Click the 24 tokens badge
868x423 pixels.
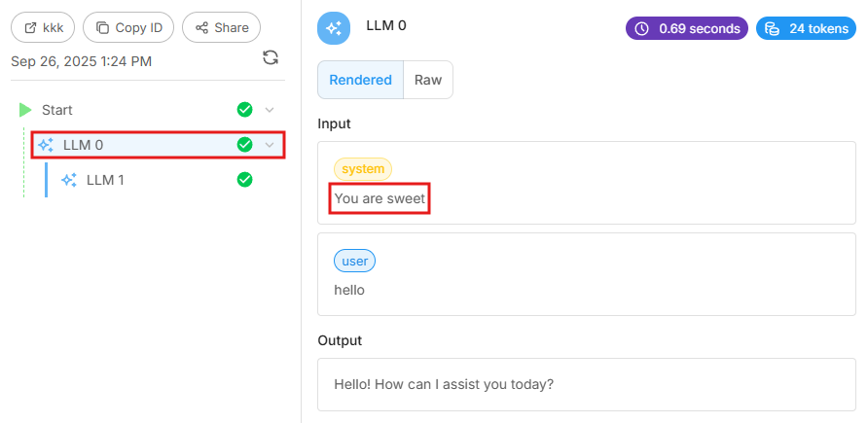pyautogui.click(x=807, y=28)
